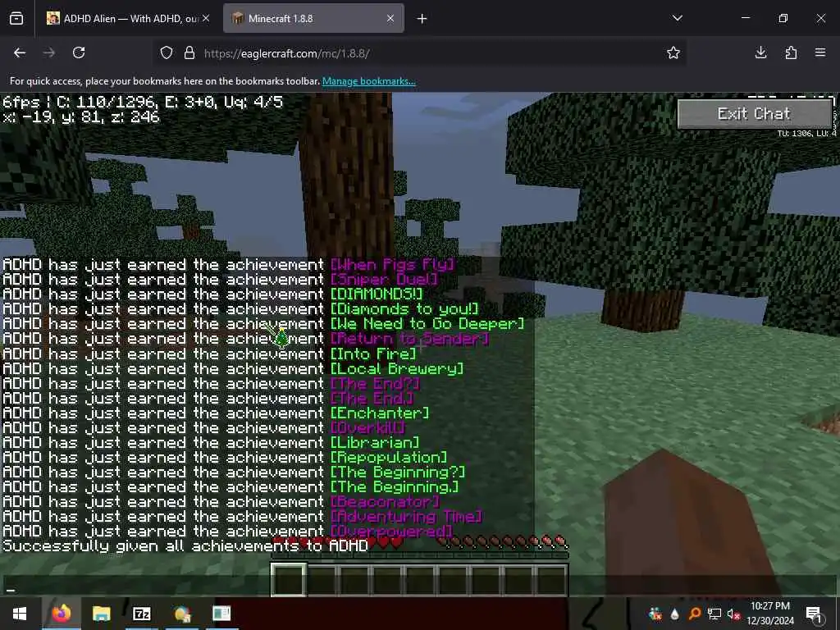Viewport: 840px width, 630px height.
Task: Click the muted volume tray icon
Action: tap(733, 614)
